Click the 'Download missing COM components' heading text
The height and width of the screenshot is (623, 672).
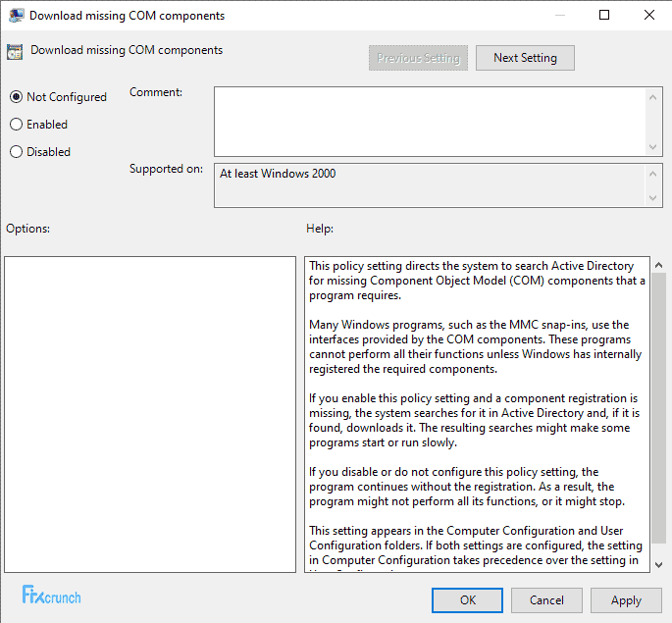[127, 50]
